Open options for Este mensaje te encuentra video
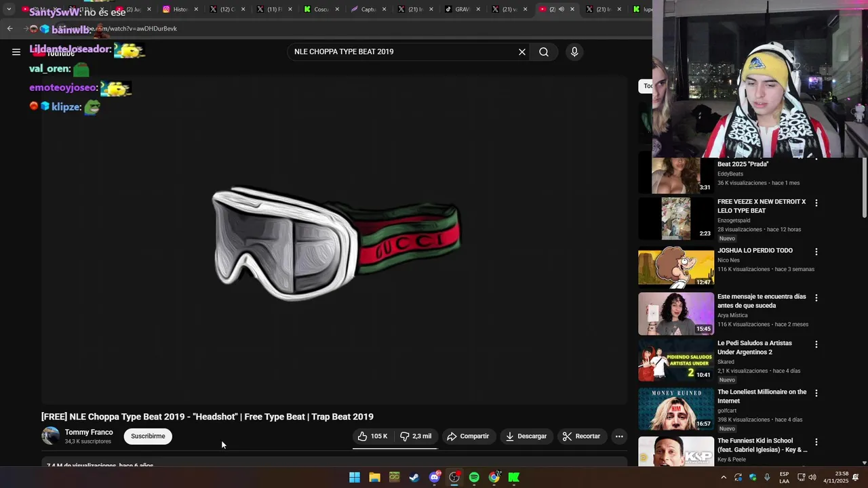Screen dimensions: 868x488 point(816,298)
